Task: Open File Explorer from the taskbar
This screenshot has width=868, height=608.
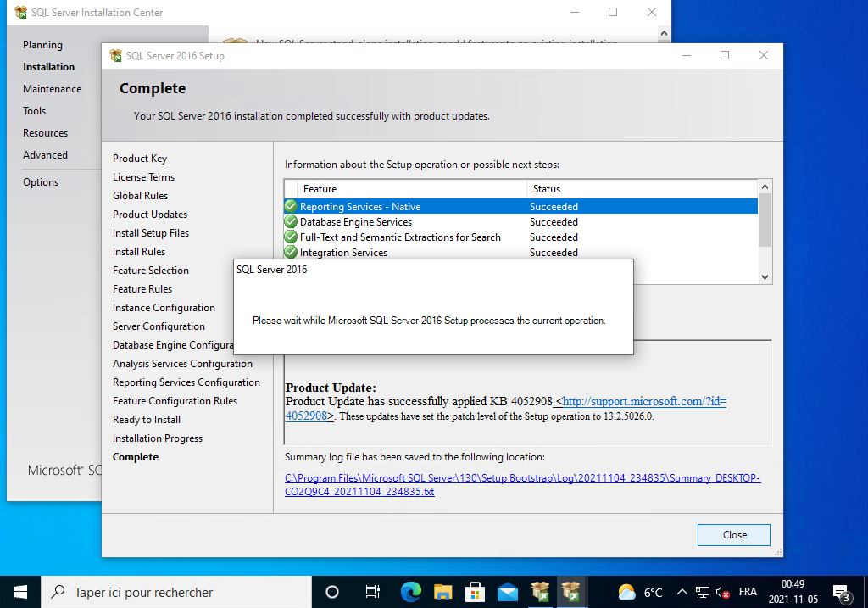Action: click(x=442, y=592)
